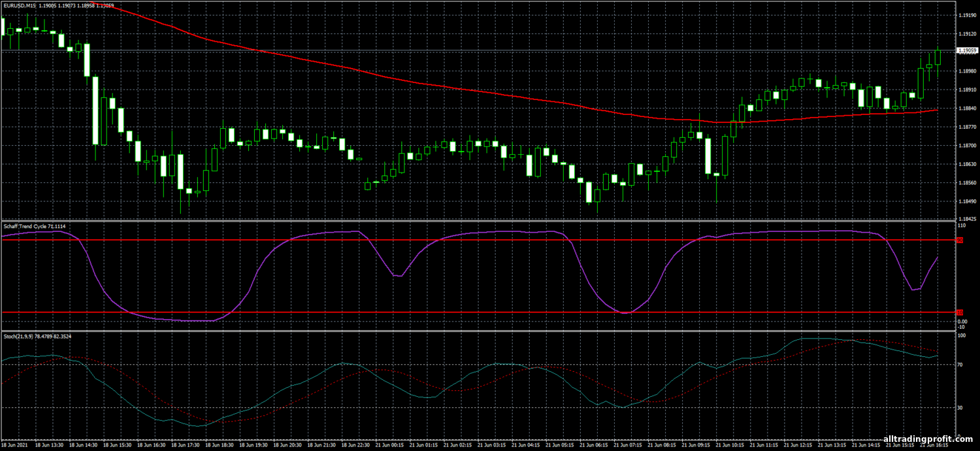Click the 70 level on Stochastic scale
Screen dimensions: 980x451
pos(960,365)
